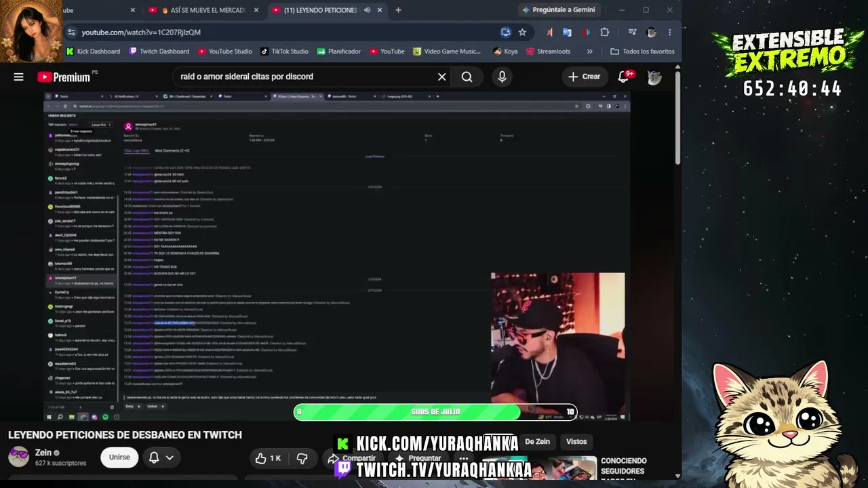This screenshot has height=488, width=868.
Task: Run search with the magnifying glass button
Action: point(467,77)
